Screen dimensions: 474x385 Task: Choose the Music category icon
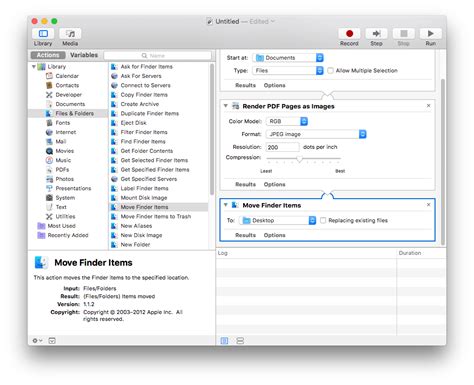coord(49,160)
